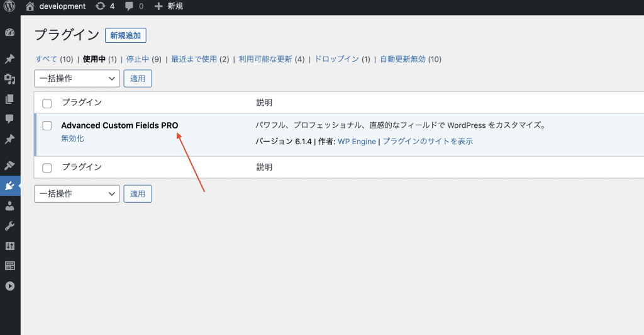The height and width of the screenshot is (335, 644).
Task: Open the Users person icon in sidebar
Action: coord(10,206)
